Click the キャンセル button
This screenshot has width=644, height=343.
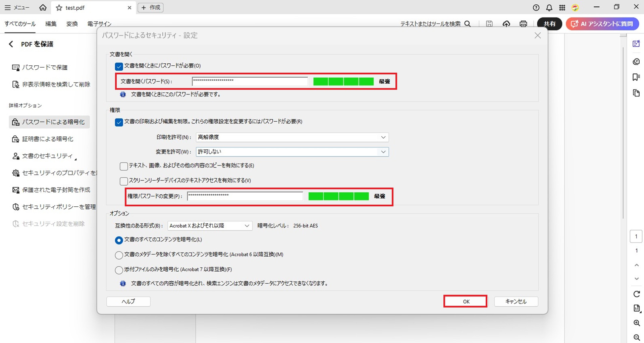[516, 301]
